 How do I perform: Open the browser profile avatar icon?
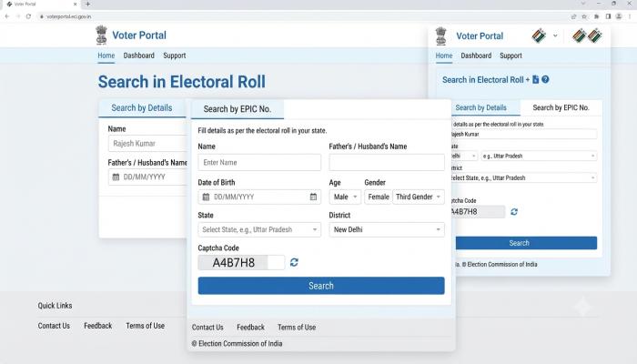pos(619,16)
